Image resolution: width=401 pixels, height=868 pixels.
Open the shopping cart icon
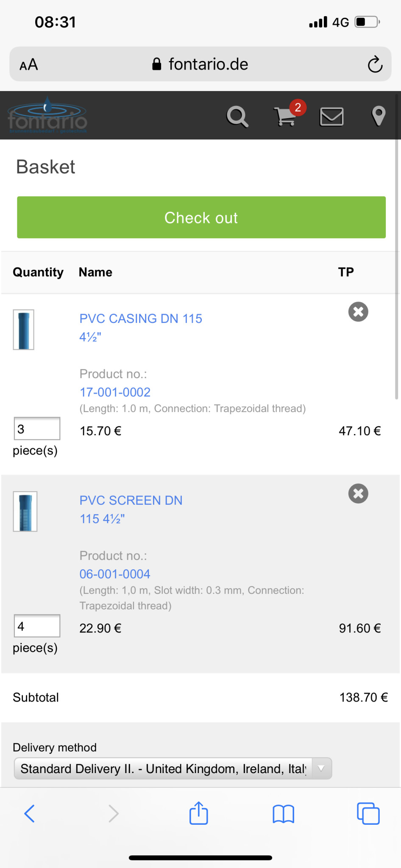[x=285, y=117]
